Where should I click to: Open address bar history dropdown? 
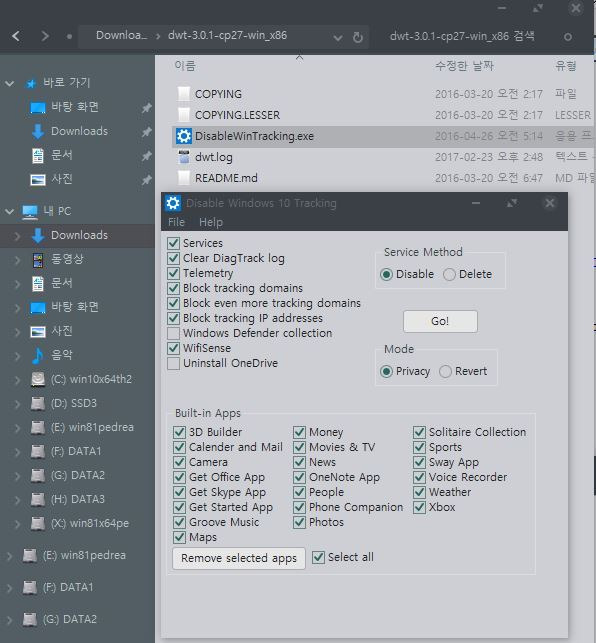[x=338, y=38]
